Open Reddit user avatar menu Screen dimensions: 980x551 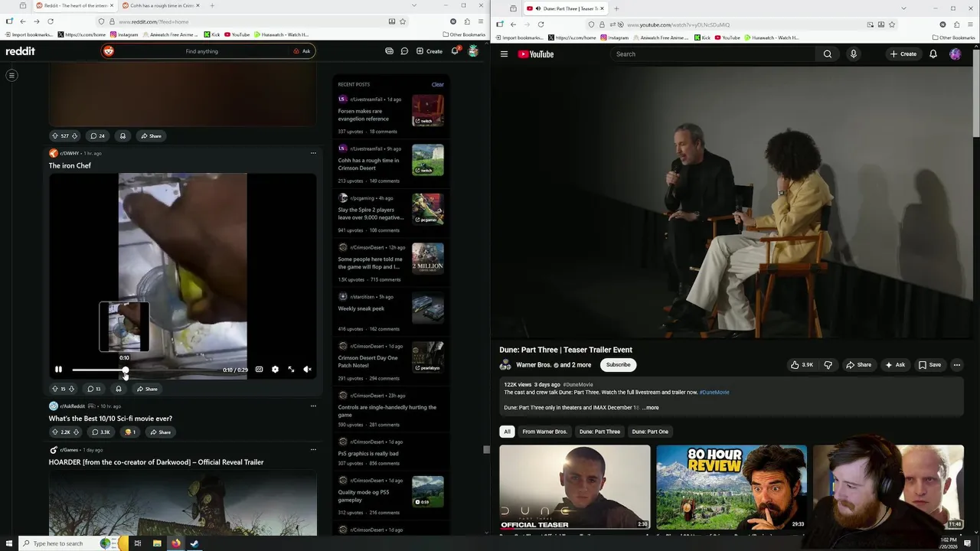tap(473, 51)
